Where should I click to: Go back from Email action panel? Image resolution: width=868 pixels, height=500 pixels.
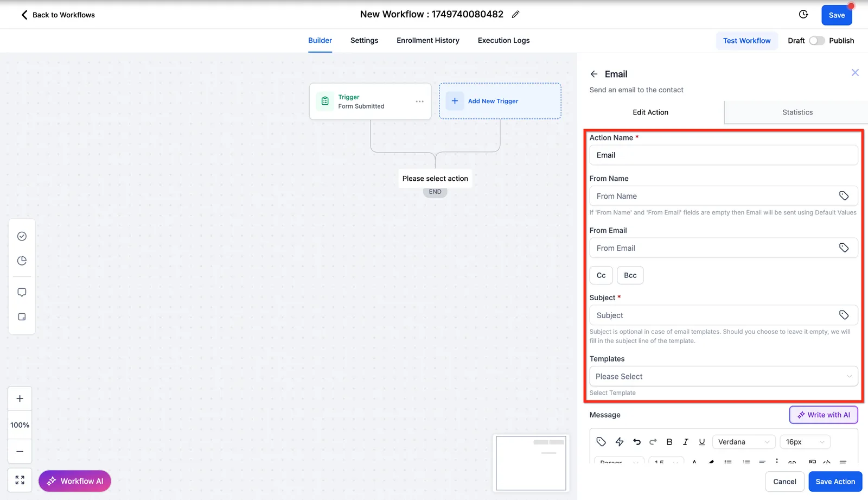coord(594,74)
